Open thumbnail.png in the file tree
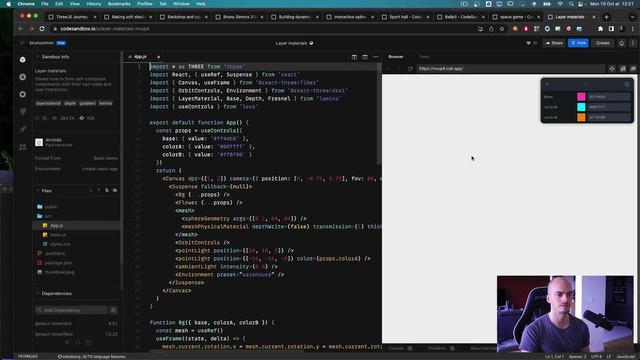The width and height of the screenshot is (640, 360). point(59,272)
